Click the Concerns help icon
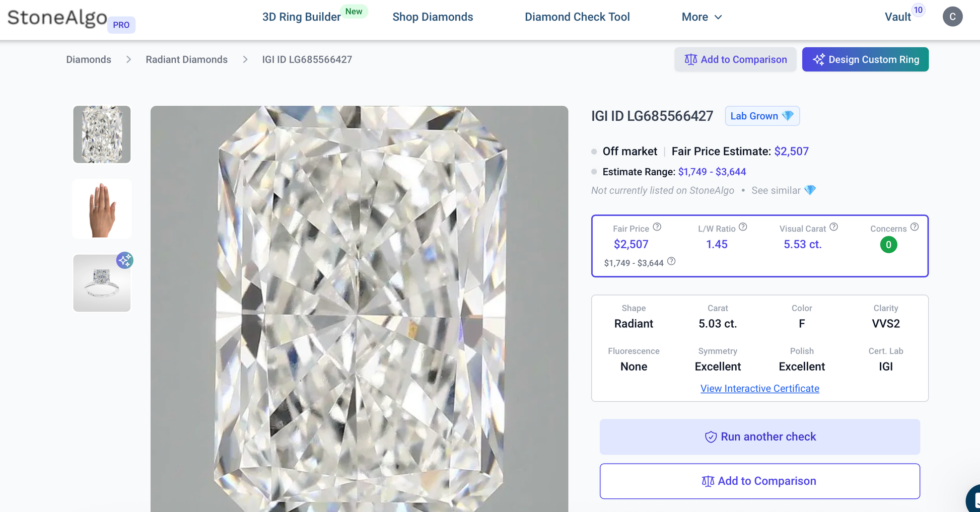Screen dimensions: 980x512 (915, 227)
